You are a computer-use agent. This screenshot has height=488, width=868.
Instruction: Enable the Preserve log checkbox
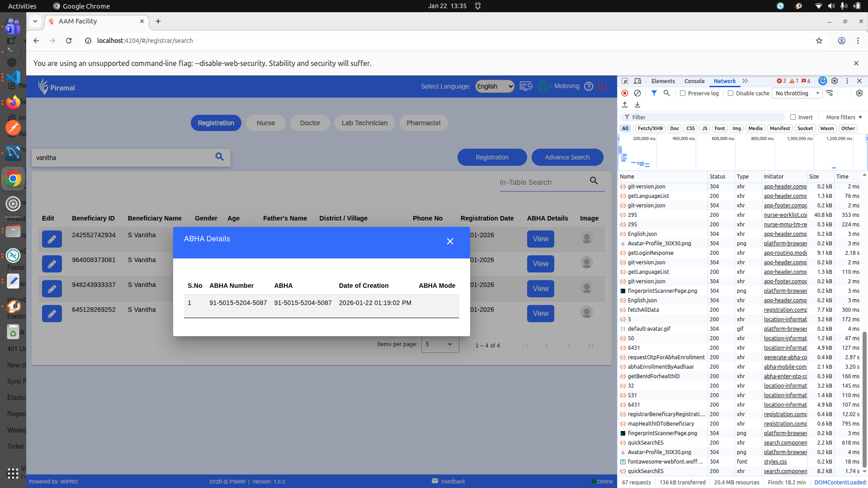(683, 93)
